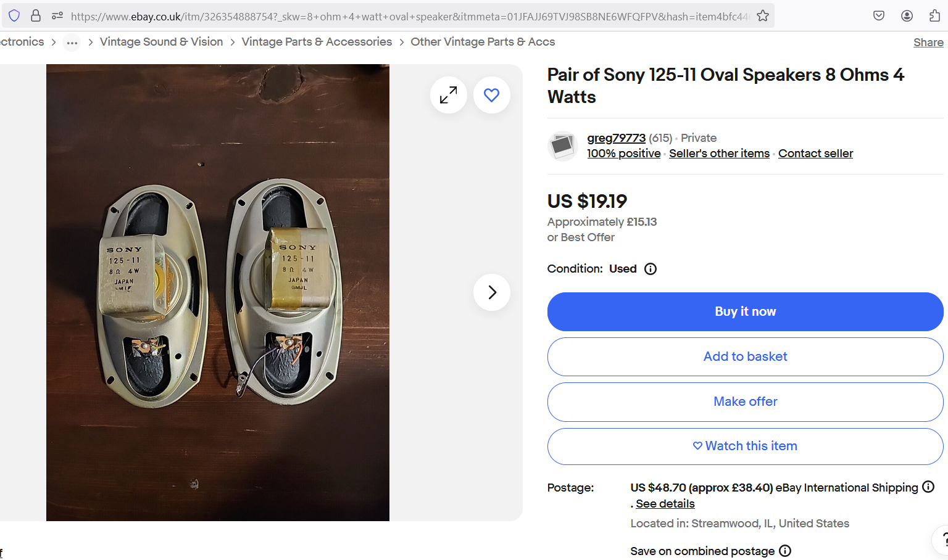Open seller greg79773 profile link
This screenshot has height=560, width=948.
coord(616,138)
